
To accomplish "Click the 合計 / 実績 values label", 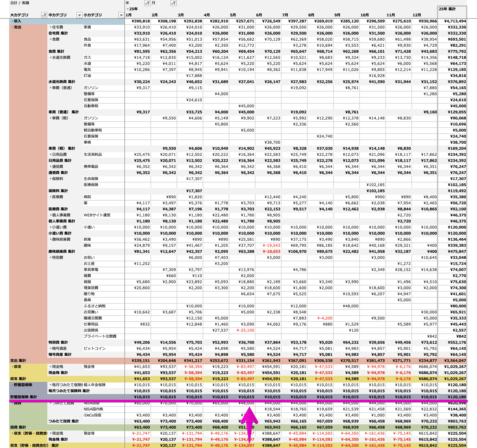I will [x=20, y=3].
